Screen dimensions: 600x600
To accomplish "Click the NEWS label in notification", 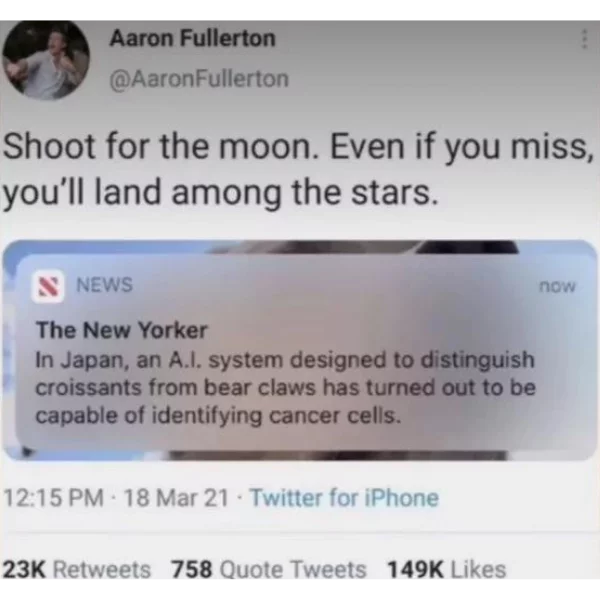I will coord(104,285).
